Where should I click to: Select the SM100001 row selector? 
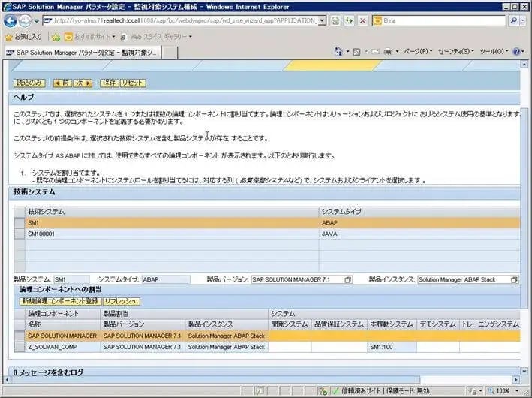(20, 234)
